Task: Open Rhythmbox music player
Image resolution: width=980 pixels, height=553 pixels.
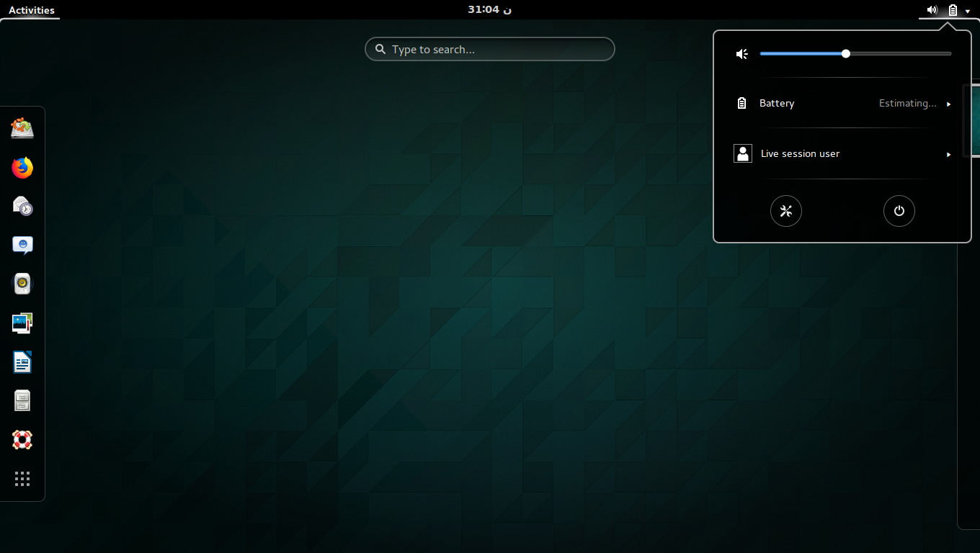Action: (x=22, y=284)
